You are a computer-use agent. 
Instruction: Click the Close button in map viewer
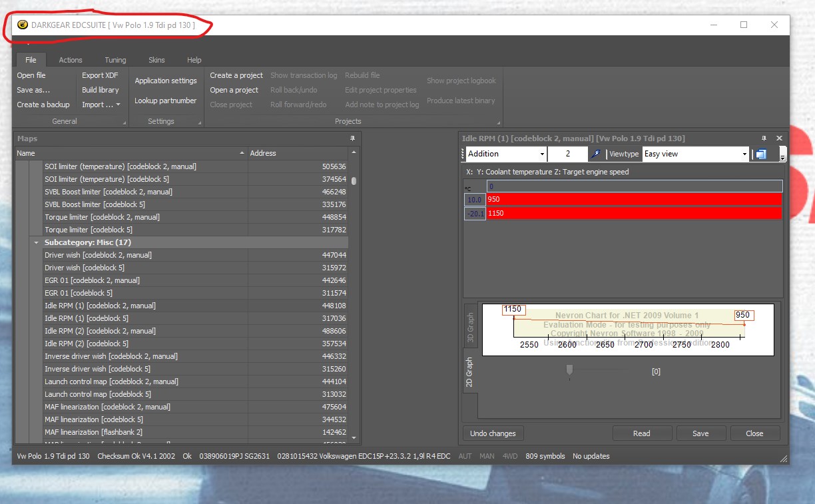(754, 433)
